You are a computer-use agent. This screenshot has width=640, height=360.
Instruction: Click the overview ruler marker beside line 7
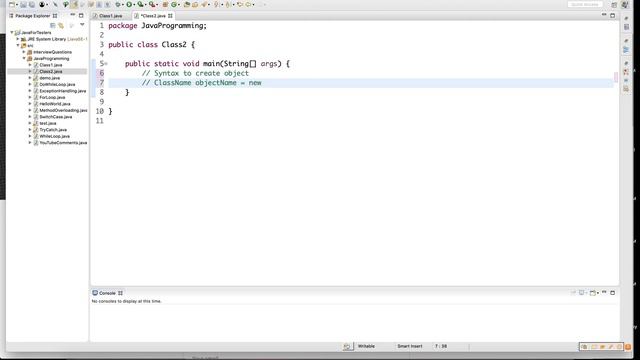[x=616, y=77]
